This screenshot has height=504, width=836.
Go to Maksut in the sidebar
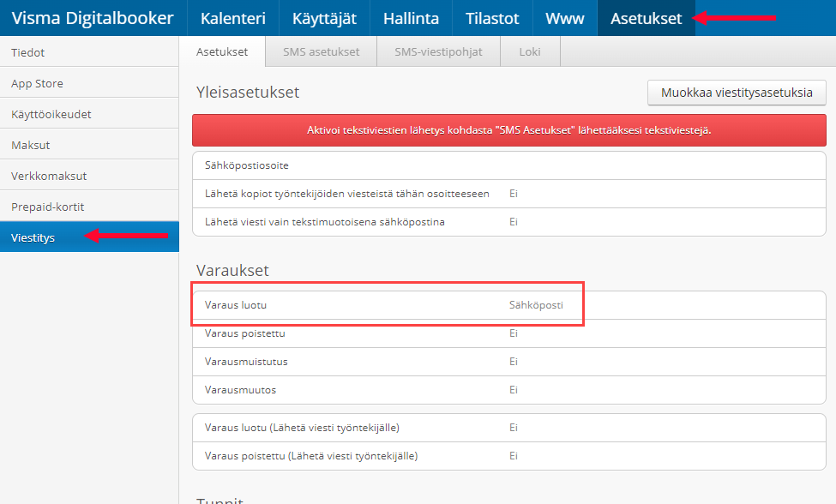(31, 145)
